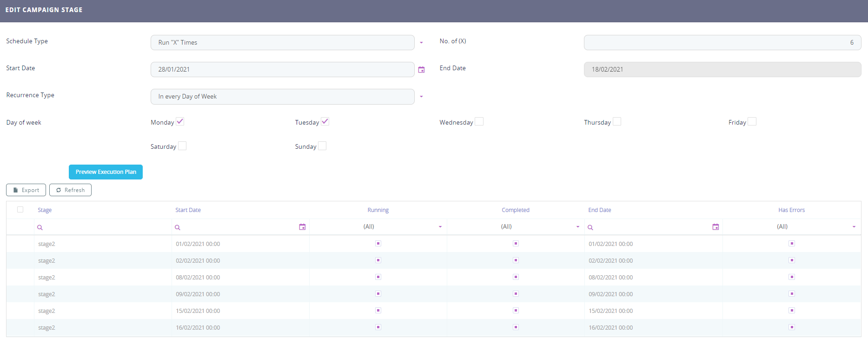Click the Export button
The width and height of the screenshot is (868, 345).
coord(26,190)
